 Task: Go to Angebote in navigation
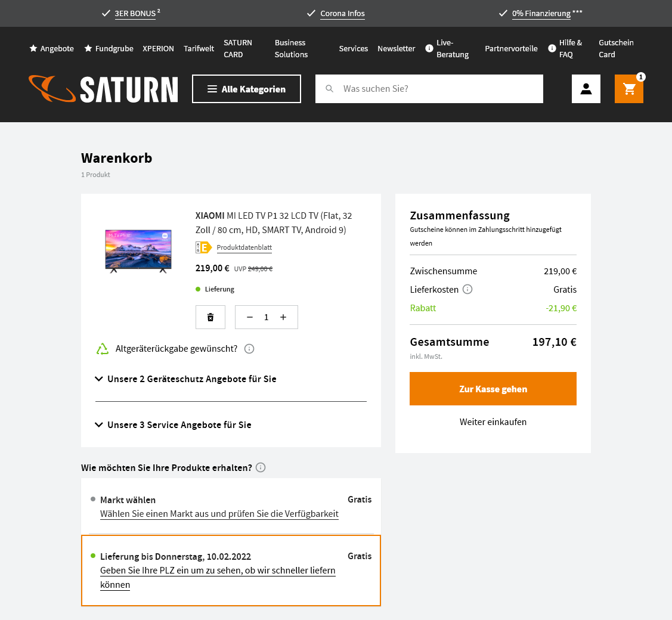pos(52,48)
